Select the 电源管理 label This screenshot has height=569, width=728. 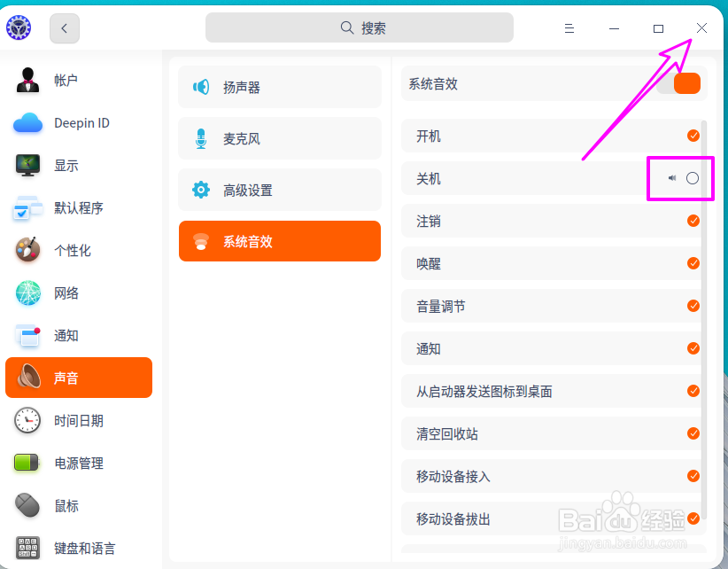(x=79, y=464)
